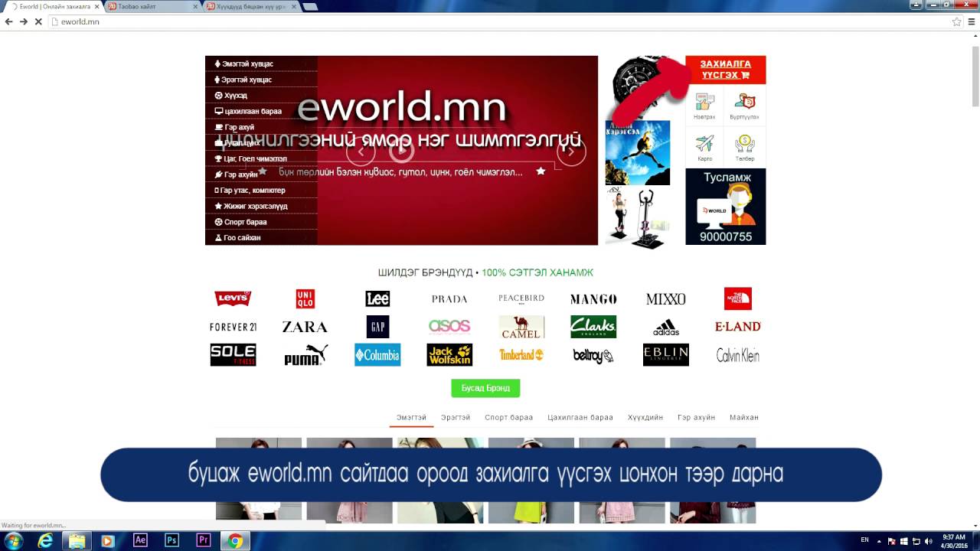This screenshot has width=980, height=551.
Task: Select the Mango brand logo
Action: tap(593, 299)
